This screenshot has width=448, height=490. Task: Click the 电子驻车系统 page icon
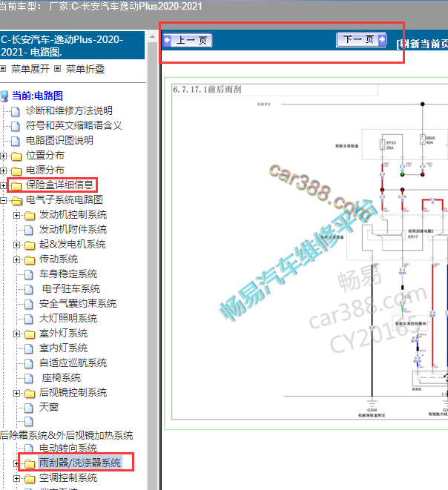29,289
